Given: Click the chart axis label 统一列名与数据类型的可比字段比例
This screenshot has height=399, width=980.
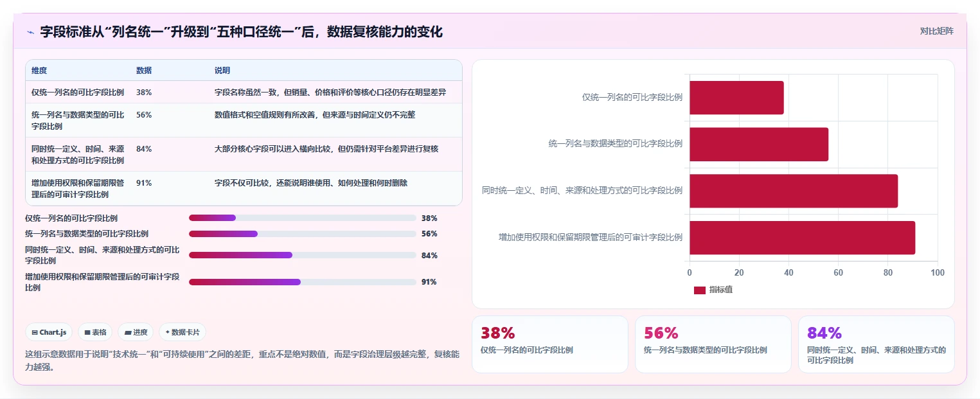Looking at the screenshot, I should tap(615, 145).
